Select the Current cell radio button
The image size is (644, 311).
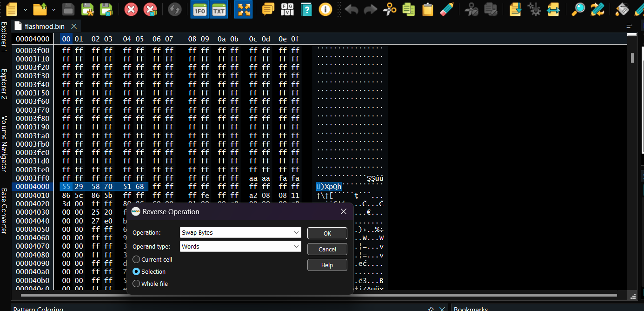136,259
